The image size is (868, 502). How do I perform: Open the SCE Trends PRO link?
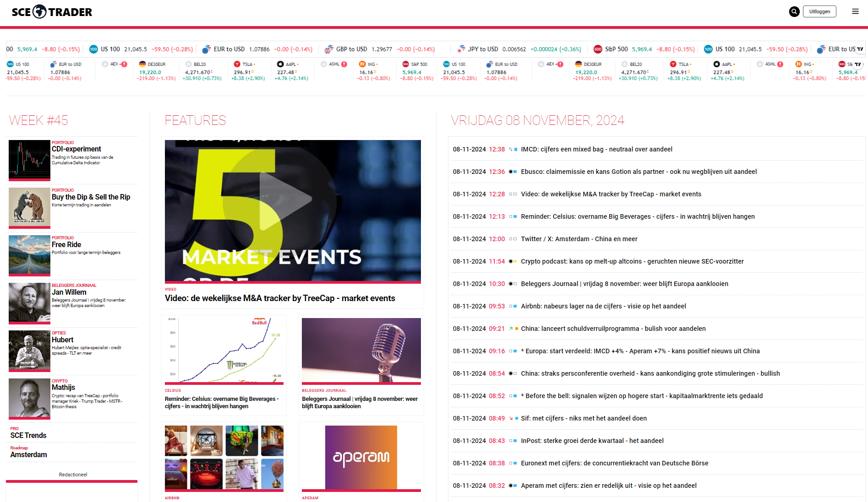tap(28, 436)
